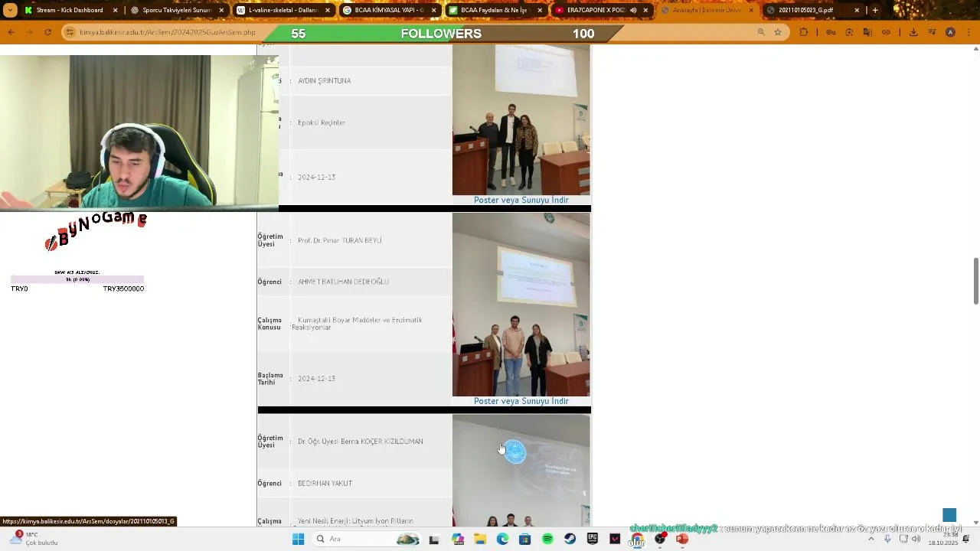Open File Explorer from the taskbar
The width and height of the screenshot is (980, 551).
480,539
